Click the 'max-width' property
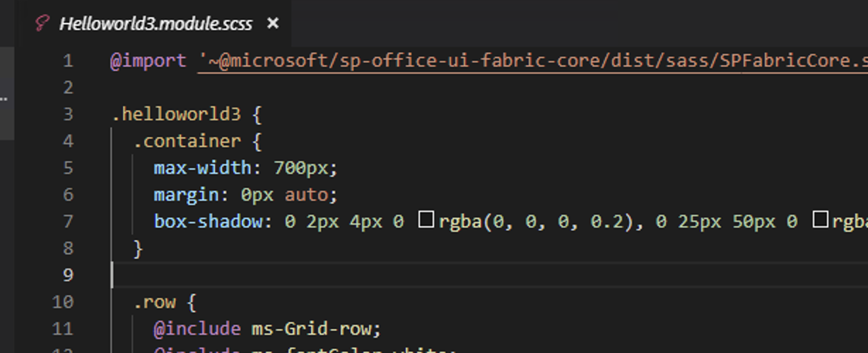868x353 pixels. pos(202,168)
